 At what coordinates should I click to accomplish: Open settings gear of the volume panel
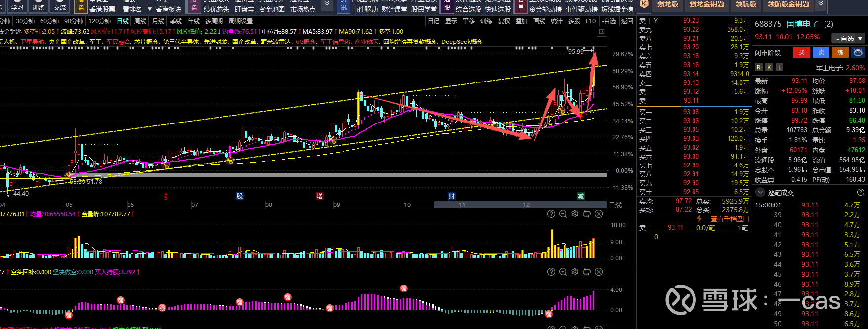pyautogui.click(x=575, y=214)
